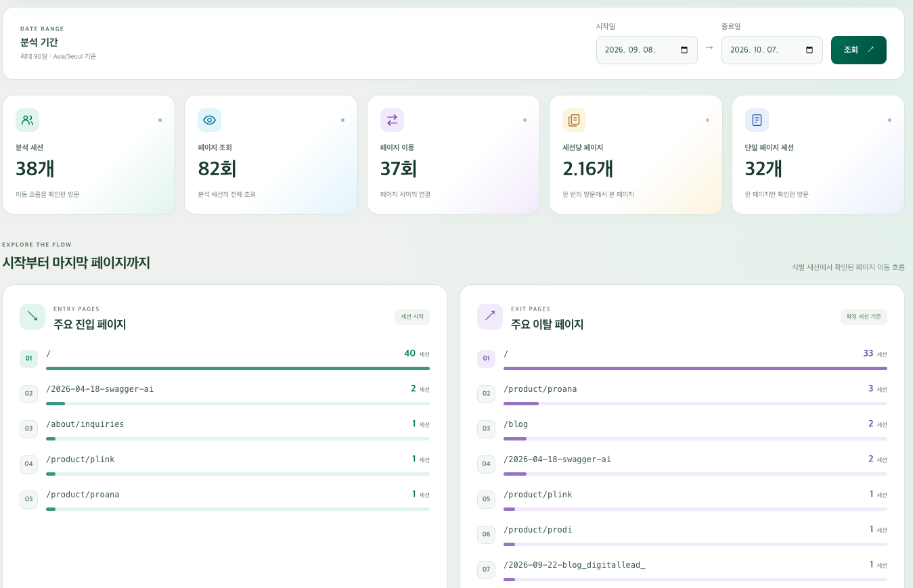
Task: Select exit page row /blog
Action: point(682,428)
